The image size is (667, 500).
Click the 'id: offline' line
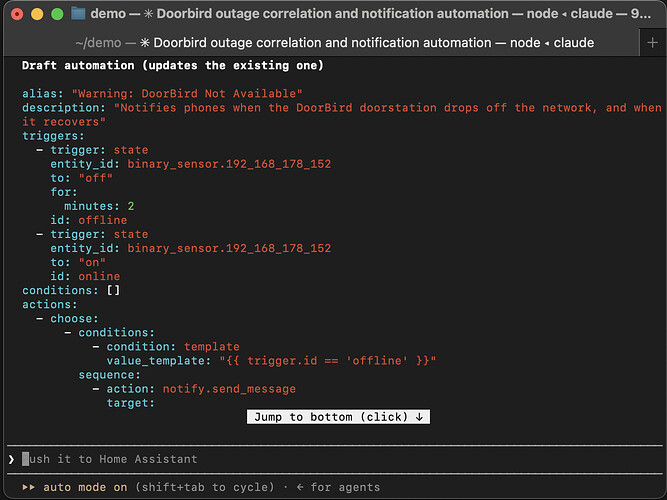coord(88,220)
